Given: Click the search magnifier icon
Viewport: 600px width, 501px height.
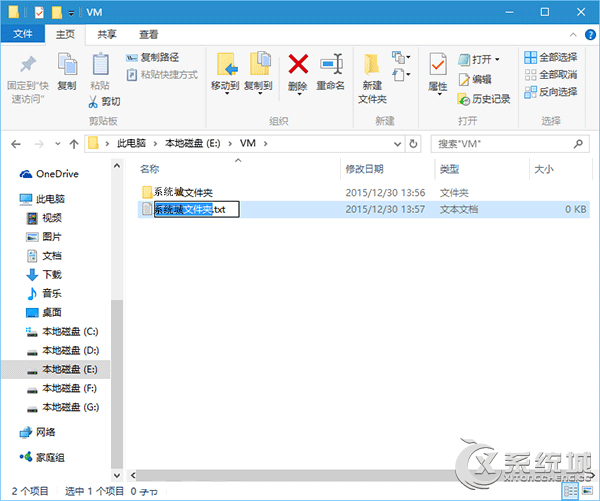Looking at the screenshot, I should [x=578, y=144].
